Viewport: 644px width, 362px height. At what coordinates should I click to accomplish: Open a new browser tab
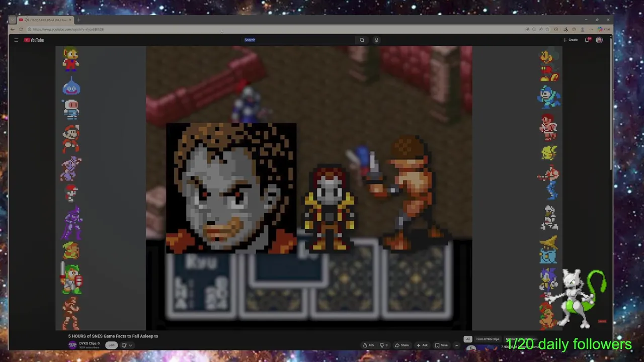click(x=78, y=20)
